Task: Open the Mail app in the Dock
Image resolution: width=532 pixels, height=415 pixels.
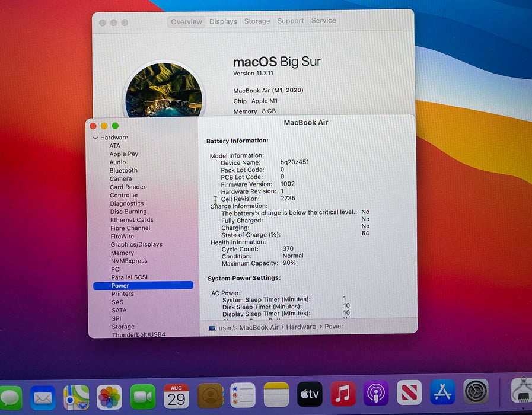Action: [43, 397]
